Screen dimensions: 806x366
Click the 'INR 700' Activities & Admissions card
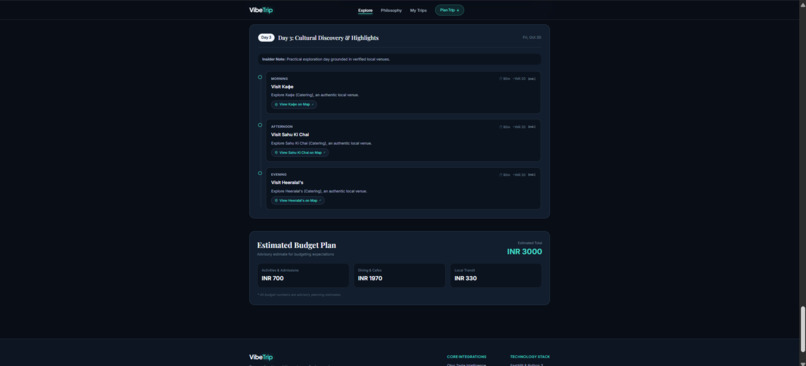coord(303,276)
